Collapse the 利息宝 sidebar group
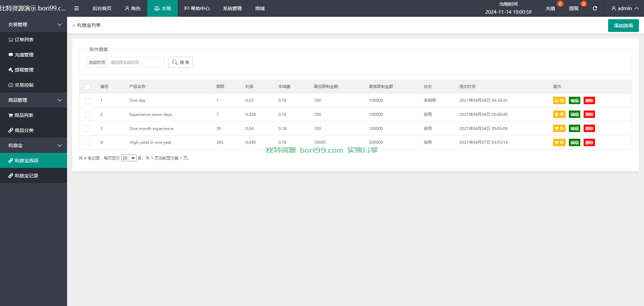644x306 pixels. (34, 145)
